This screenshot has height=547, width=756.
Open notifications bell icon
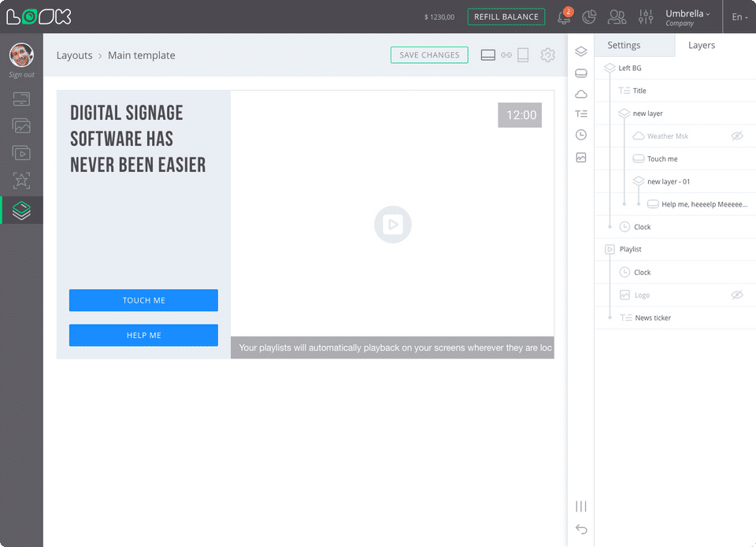[564, 17]
